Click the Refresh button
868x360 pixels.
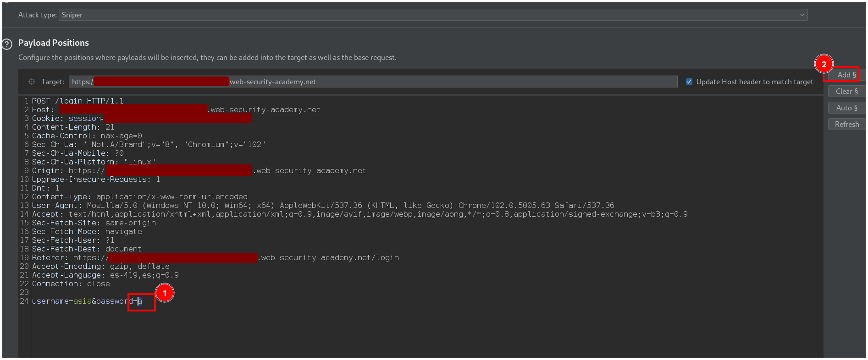[846, 125]
